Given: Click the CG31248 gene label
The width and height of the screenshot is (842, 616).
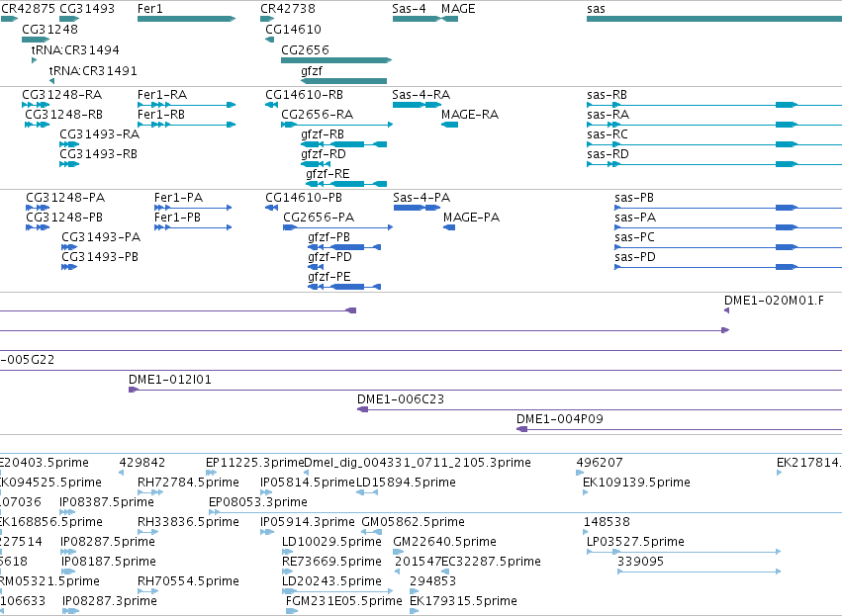Looking at the screenshot, I should [x=49, y=29].
